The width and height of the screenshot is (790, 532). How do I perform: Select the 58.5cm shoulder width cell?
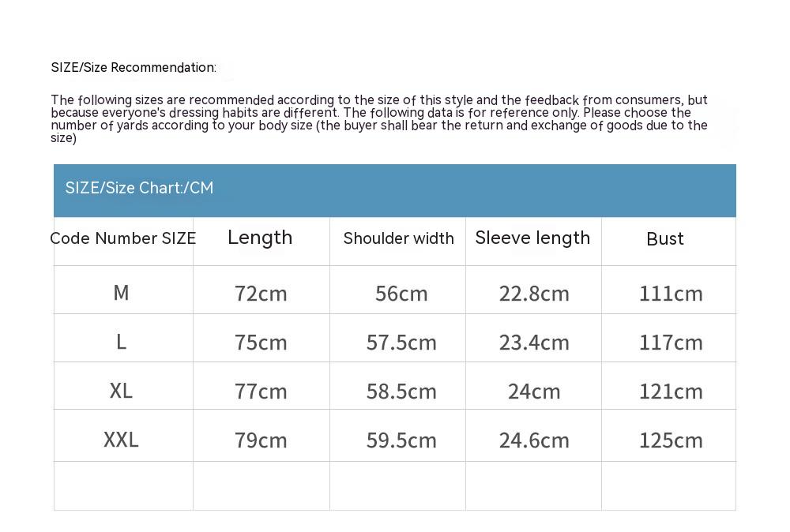401,392
